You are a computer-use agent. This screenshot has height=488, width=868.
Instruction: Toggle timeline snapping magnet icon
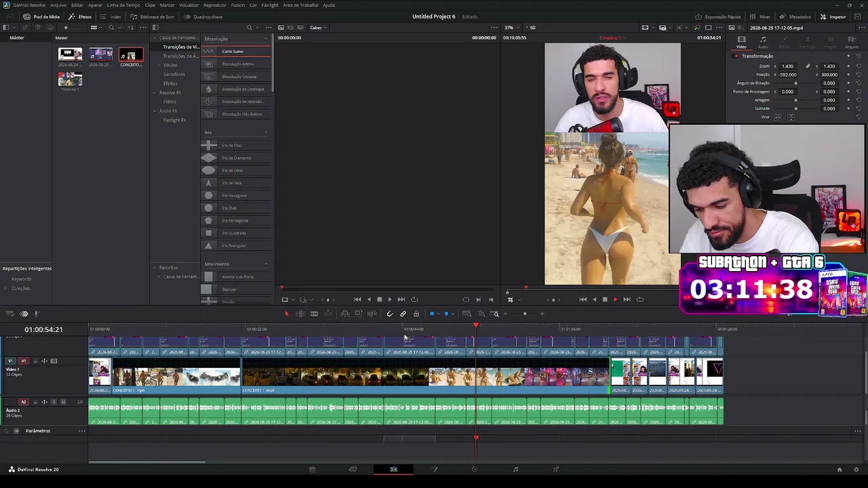(389, 314)
